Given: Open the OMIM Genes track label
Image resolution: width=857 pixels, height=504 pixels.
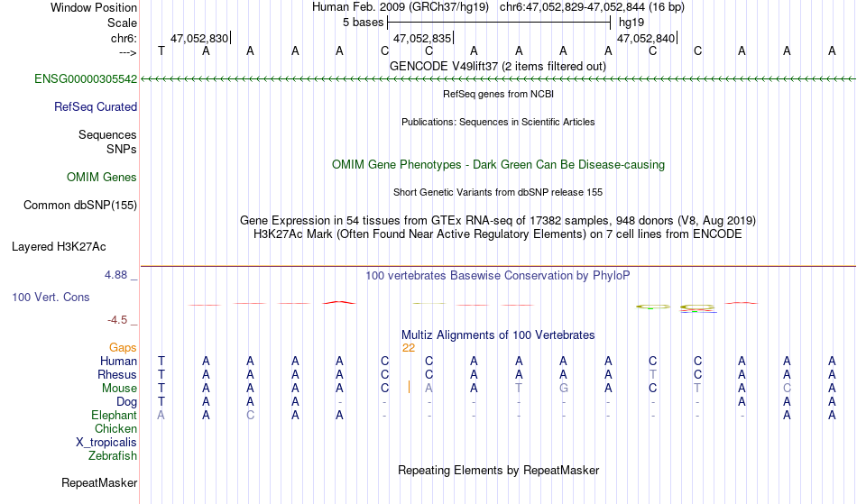Looking at the screenshot, I should click(102, 177).
